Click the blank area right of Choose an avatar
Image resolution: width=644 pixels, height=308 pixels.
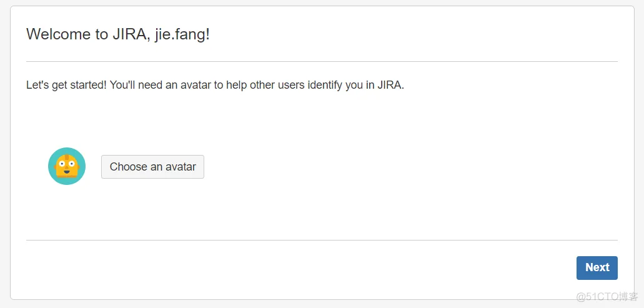pos(411,167)
